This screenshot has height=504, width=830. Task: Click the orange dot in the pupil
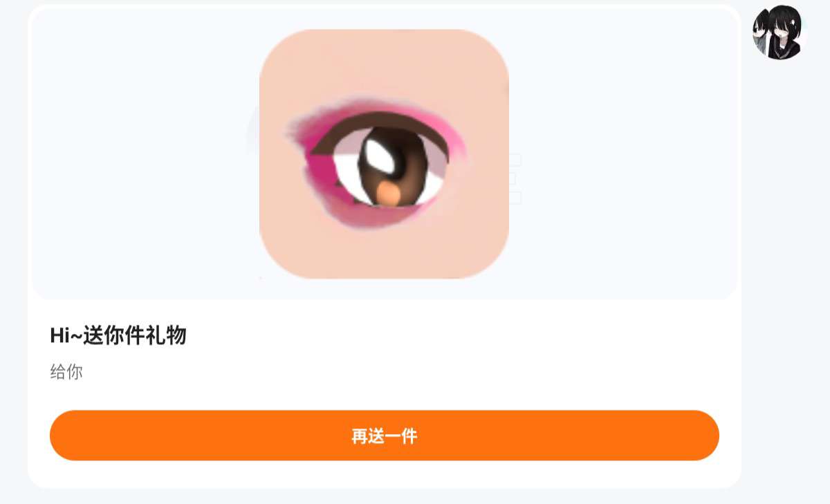point(391,195)
